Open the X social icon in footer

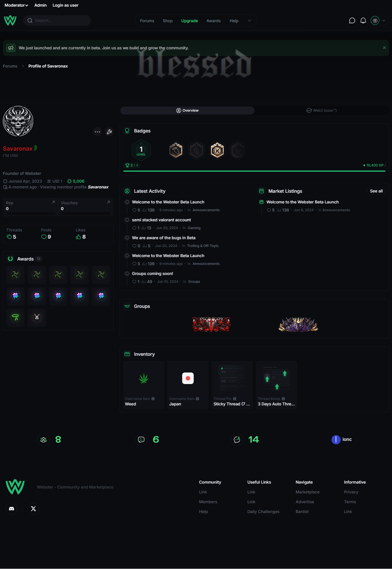[33, 509]
